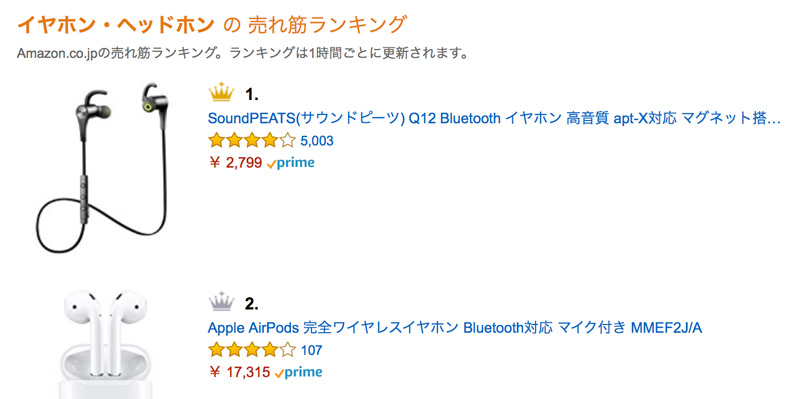Click the silver crown icon for rank 2
This screenshot has width=800, height=399.
click(x=221, y=303)
